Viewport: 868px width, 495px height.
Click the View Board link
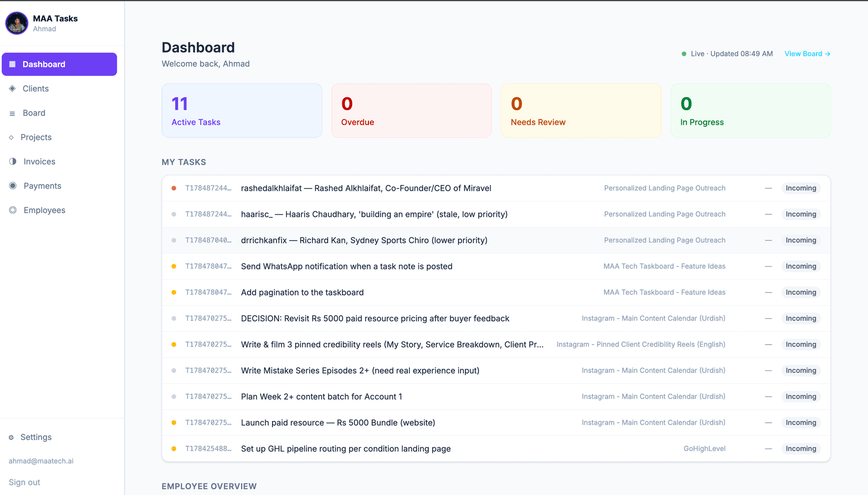(x=807, y=54)
